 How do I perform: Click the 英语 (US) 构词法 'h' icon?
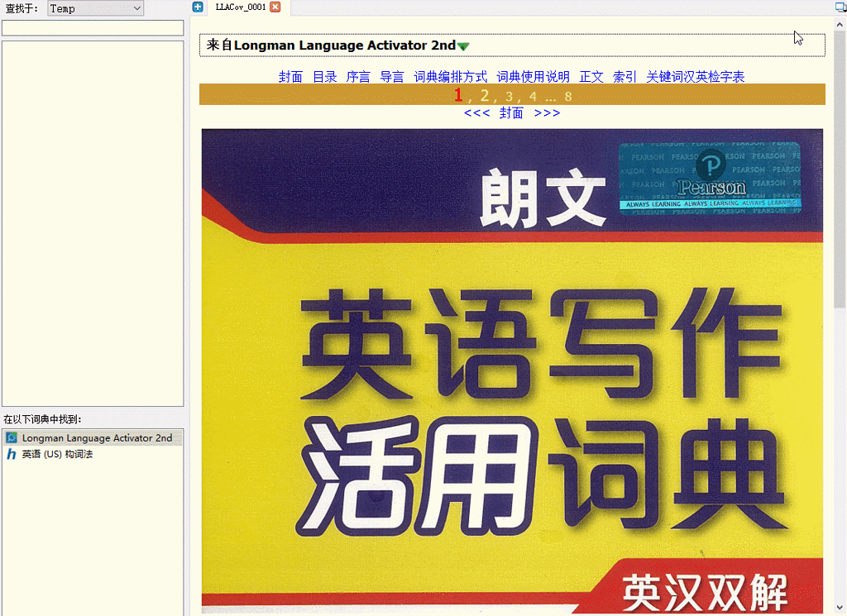(12, 454)
